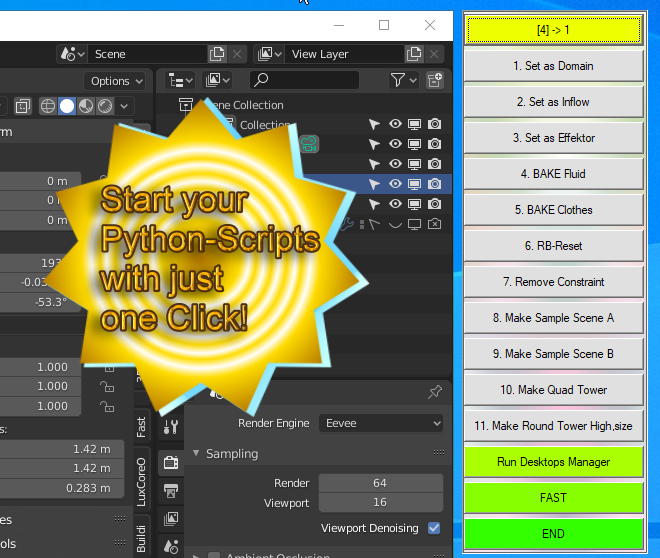Uncheck the Viewport Denoising checkbox
The image size is (660, 558).
click(x=434, y=528)
